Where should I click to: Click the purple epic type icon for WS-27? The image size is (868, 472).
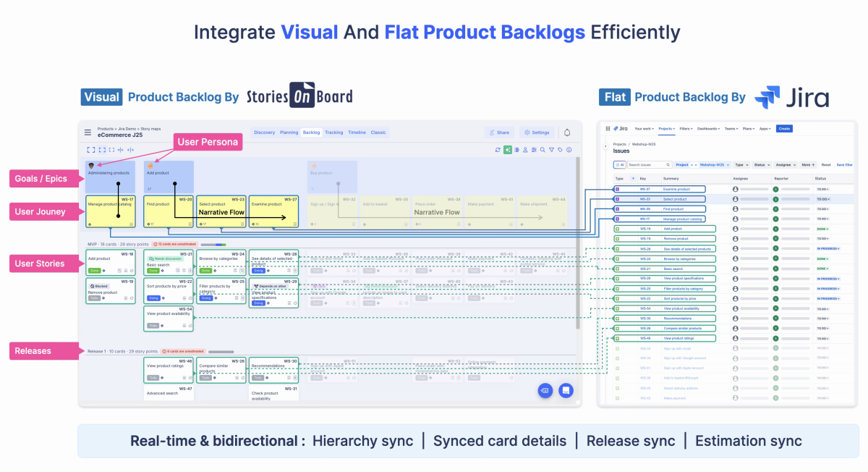tap(617, 189)
